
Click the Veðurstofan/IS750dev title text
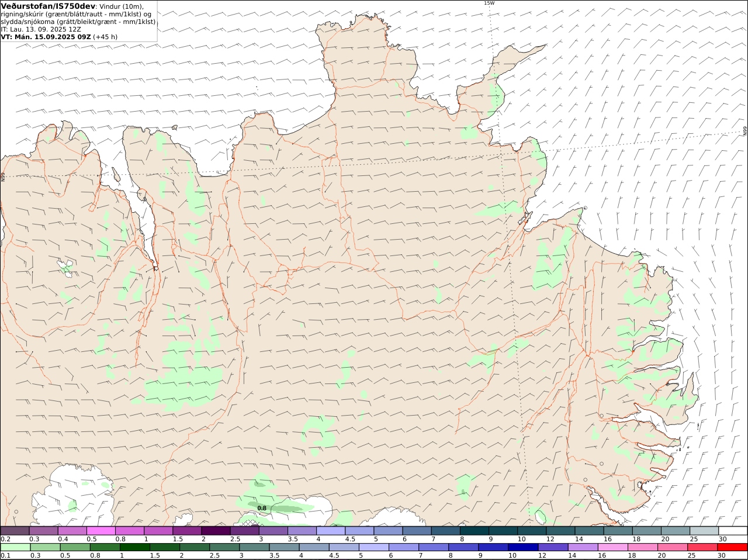coord(48,6)
